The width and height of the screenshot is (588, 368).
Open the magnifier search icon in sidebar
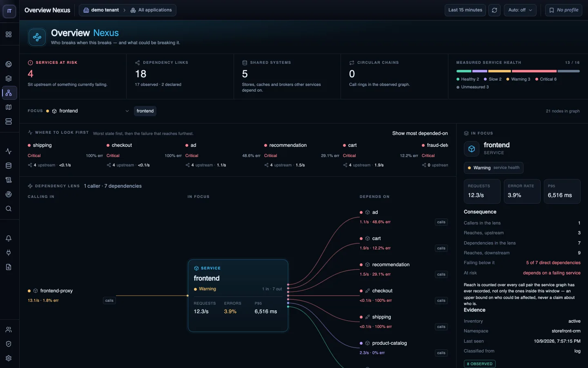tap(9, 209)
